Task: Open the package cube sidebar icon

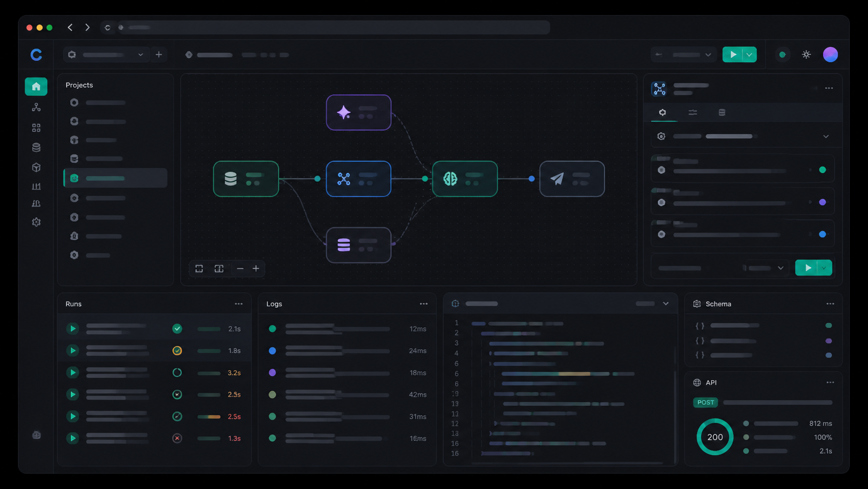Action: click(36, 167)
